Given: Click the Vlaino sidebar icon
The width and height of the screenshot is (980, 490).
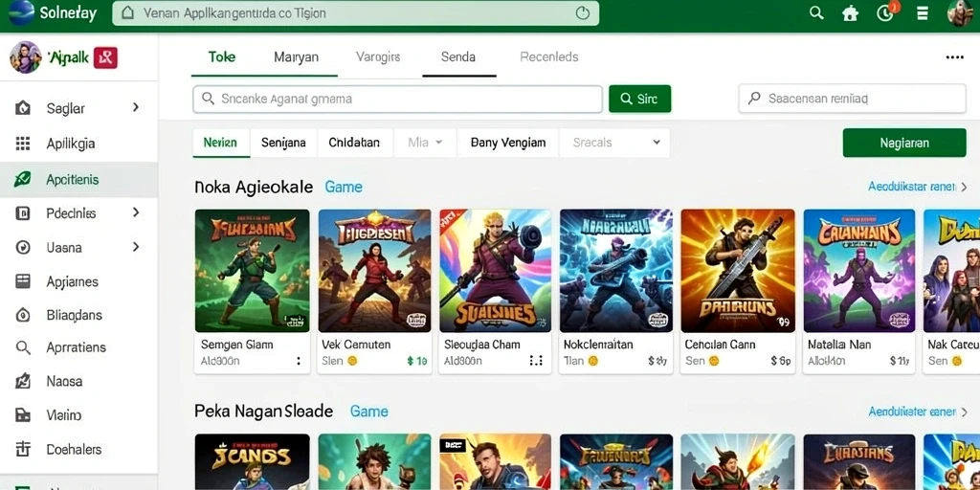Looking at the screenshot, I should click(23, 414).
